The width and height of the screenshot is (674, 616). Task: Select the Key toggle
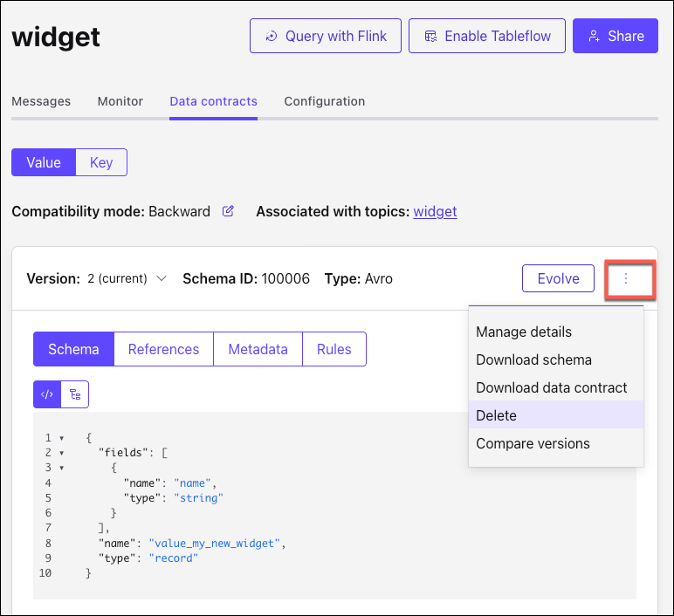pyautogui.click(x=101, y=162)
